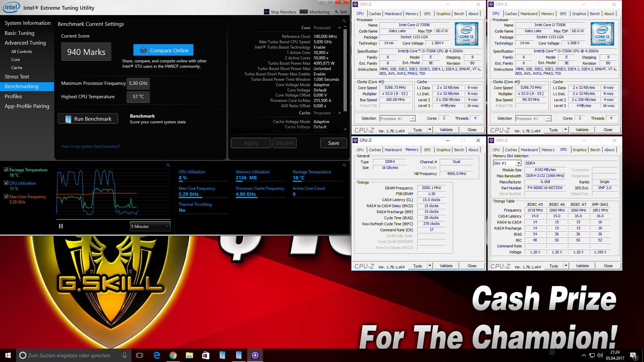Collapse the Core Proposed section
This screenshot has width=644, height=362.
pos(339,28)
